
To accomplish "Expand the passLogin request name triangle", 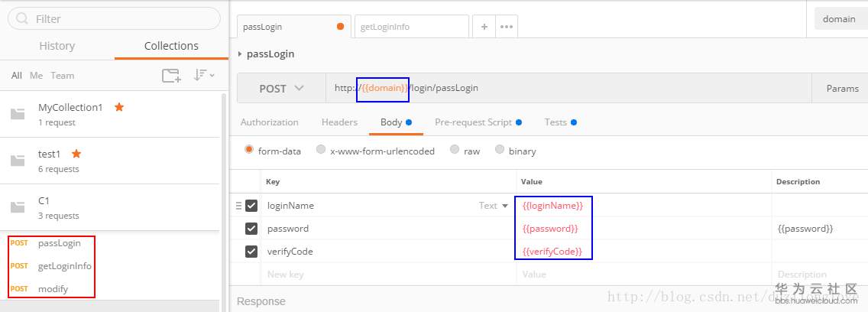I will (x=240, y=54).
